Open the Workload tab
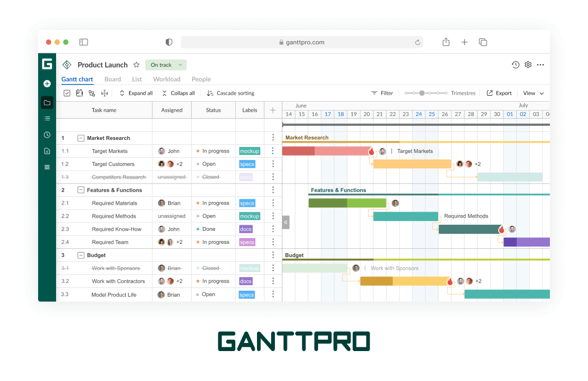 tap(167, 79)
